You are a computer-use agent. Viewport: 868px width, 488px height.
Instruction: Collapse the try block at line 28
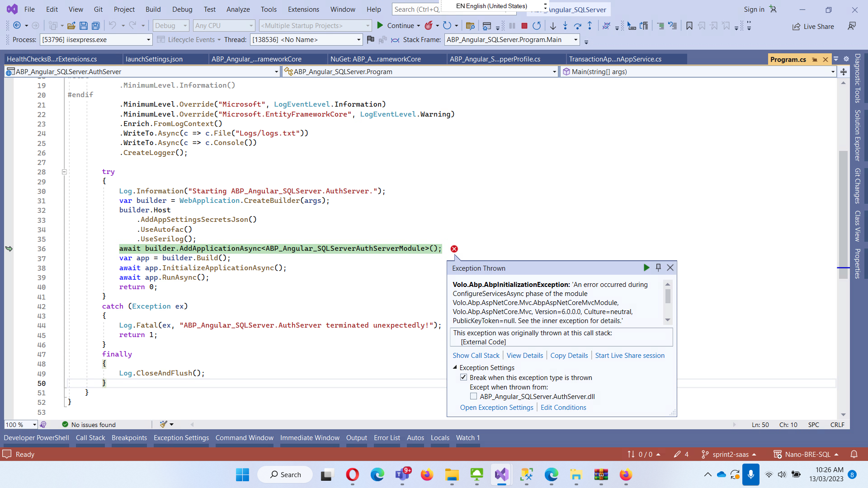64,172
